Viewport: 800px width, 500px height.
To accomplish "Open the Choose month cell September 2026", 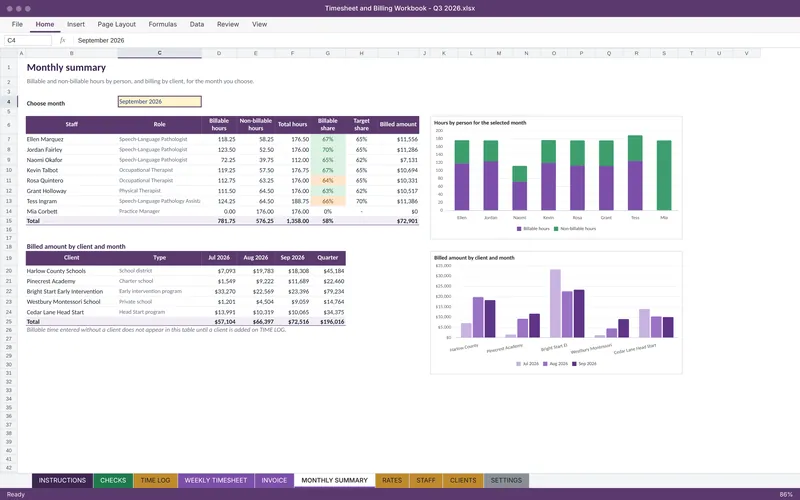I will pyautogui.click(x=160, y=102).
